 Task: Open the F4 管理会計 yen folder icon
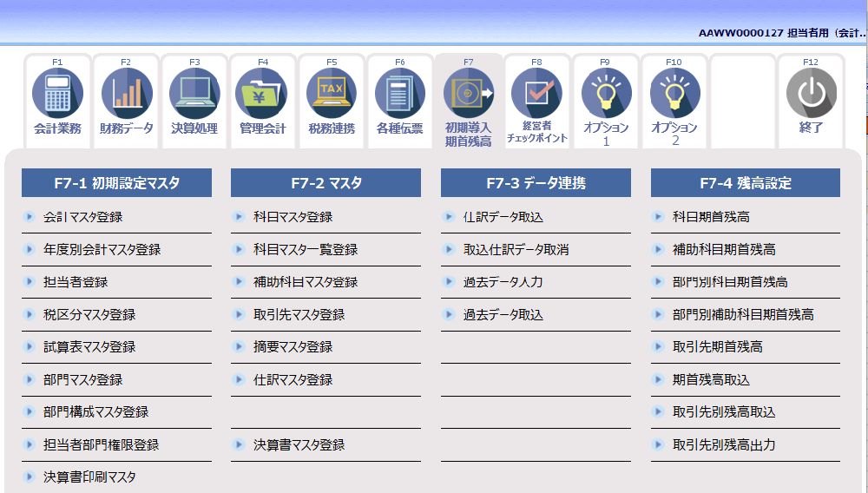[x=262, y=93]
